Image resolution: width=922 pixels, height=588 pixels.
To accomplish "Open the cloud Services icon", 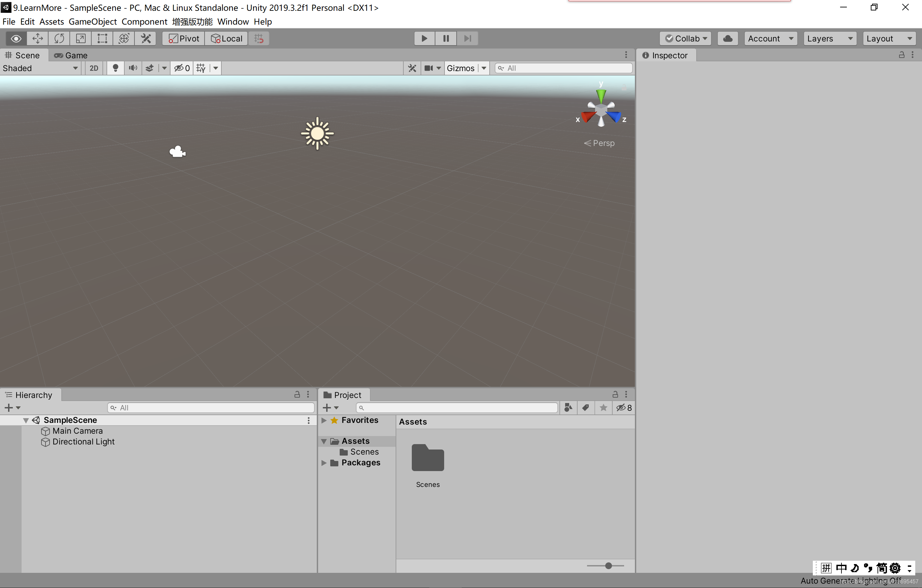I will 728,38.
